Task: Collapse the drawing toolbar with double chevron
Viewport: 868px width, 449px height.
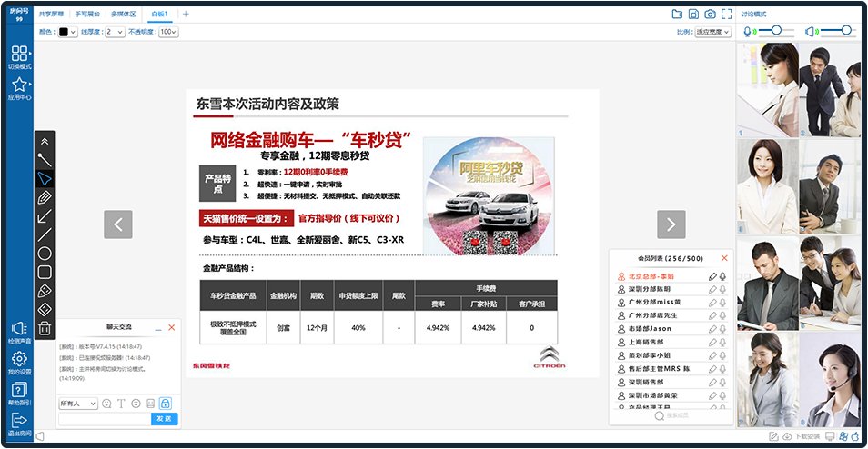Action: (45, 142)
